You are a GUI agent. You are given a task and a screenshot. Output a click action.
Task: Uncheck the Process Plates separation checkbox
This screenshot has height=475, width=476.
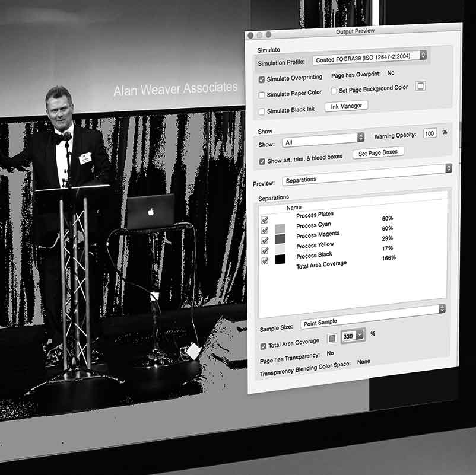tap(265, 220)
